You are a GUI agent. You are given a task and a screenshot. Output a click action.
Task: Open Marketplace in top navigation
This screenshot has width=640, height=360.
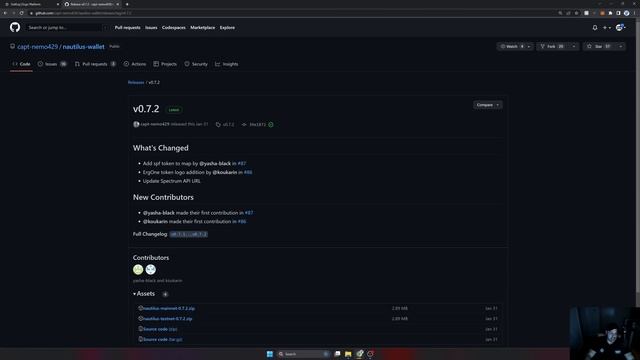click(202, 27)
